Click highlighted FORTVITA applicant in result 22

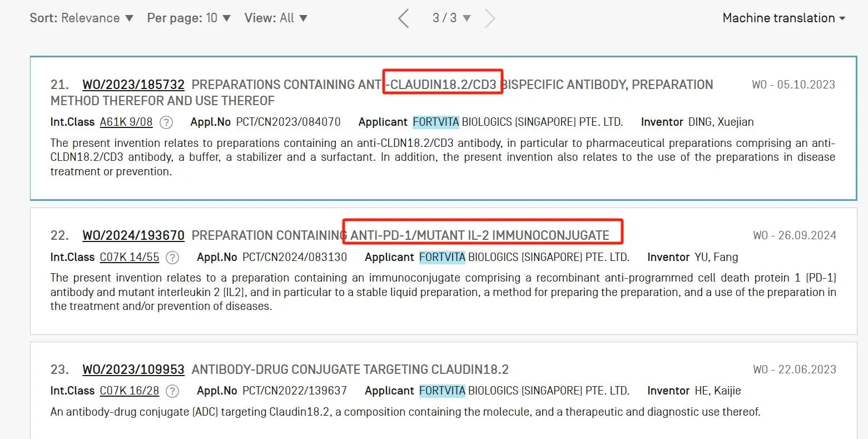(442, 257)
